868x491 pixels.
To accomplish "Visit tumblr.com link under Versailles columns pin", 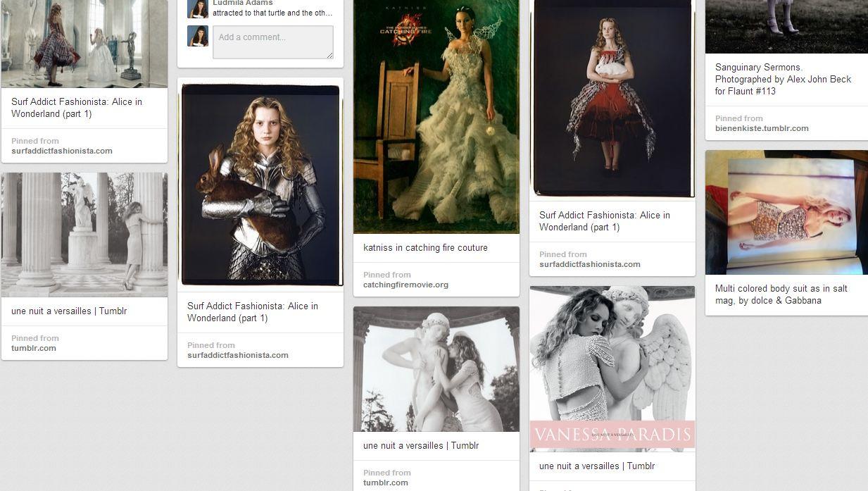I will (34, 348).
